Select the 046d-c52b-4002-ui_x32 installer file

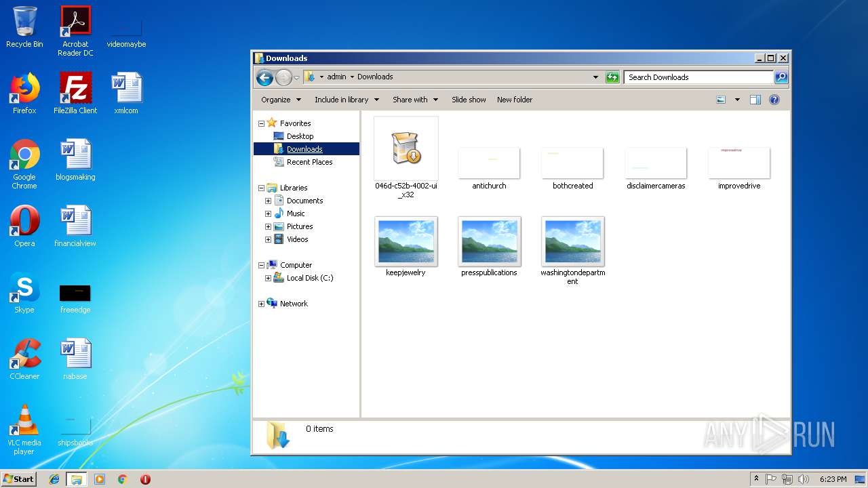click(406, 157)
